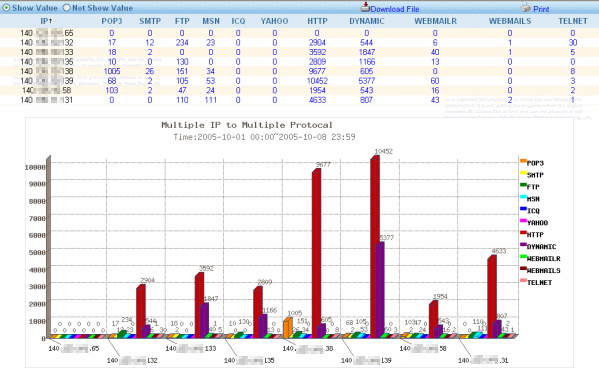This screenshot has height=371, width=599.
Task: Click the FTP green legend swatch
Action: coord(523,185)
